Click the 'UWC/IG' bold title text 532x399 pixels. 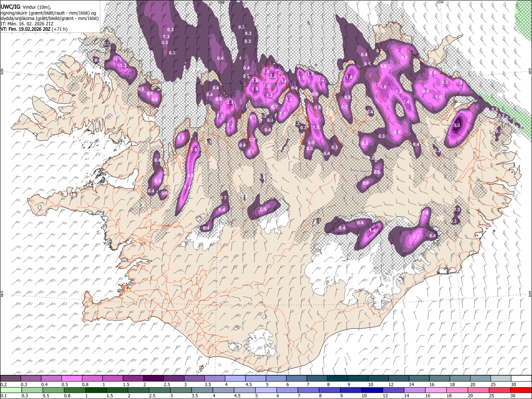pyautogui.click(x=10, y=7)
